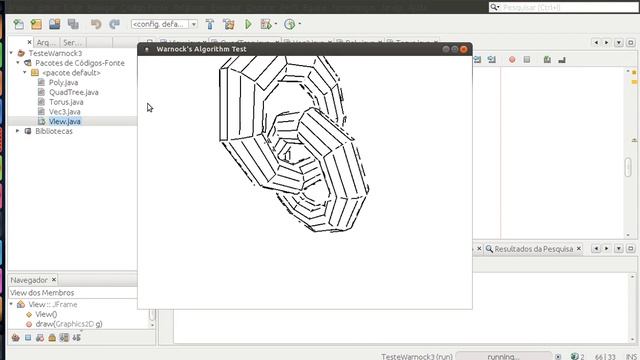
Task: Select View() constructor in Navegador
Action: click(46, 314)
